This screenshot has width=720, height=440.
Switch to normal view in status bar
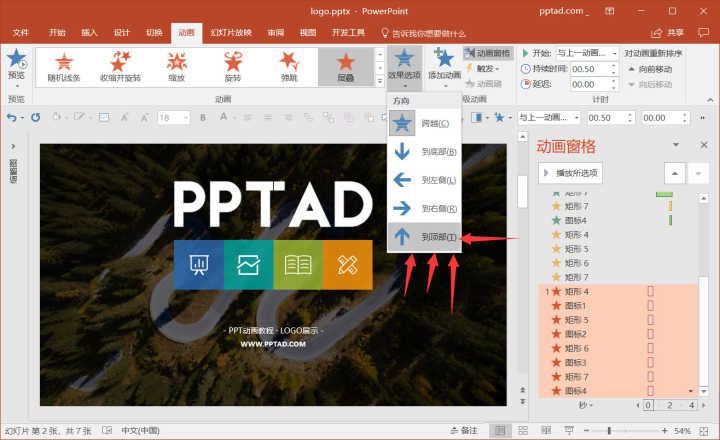[500, 431]
